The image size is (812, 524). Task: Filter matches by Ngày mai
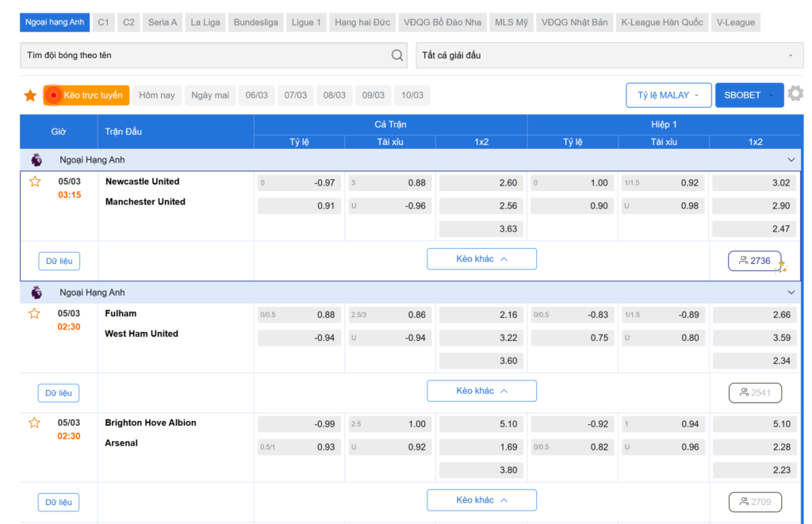coord(210,95)
